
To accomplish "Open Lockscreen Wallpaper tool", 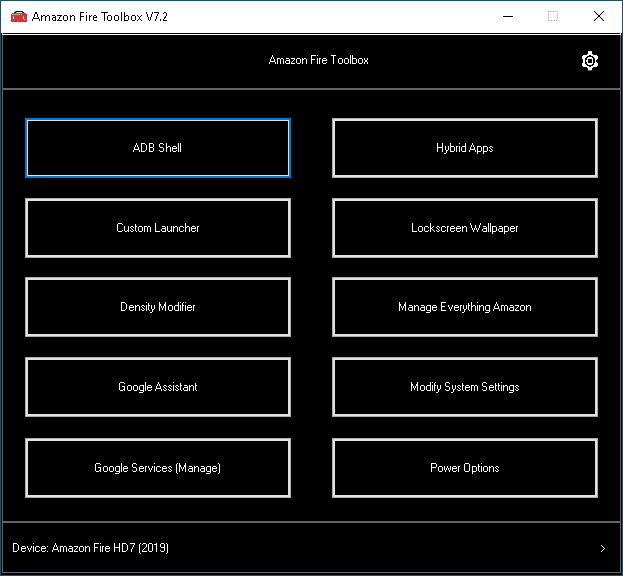I will point(464,228).
